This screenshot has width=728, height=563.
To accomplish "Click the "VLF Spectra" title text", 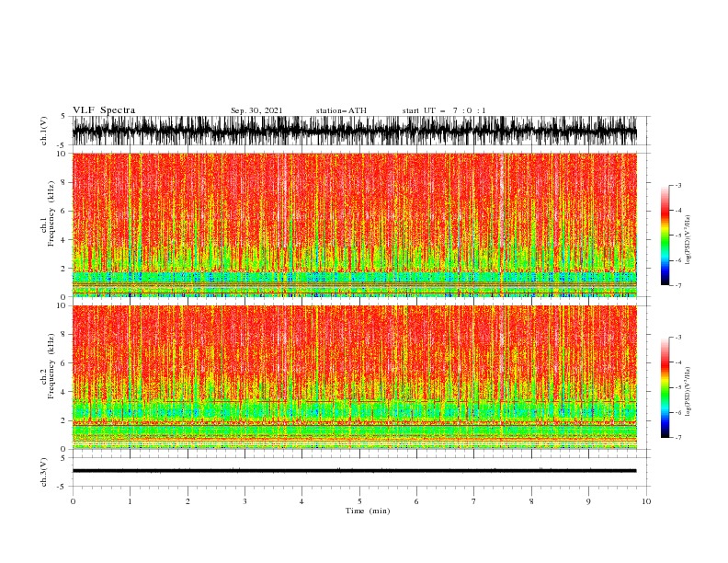I will [x=104, y=110].
